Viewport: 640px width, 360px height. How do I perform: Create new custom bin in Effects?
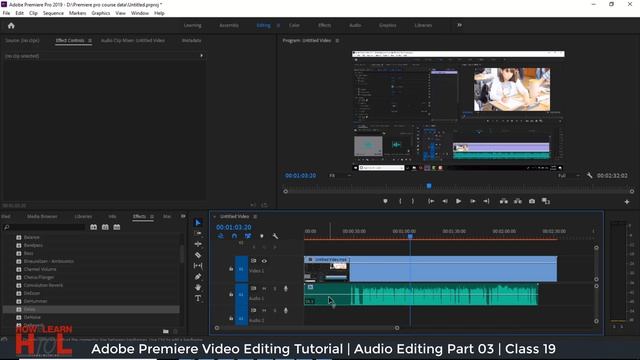click(165, 331)
